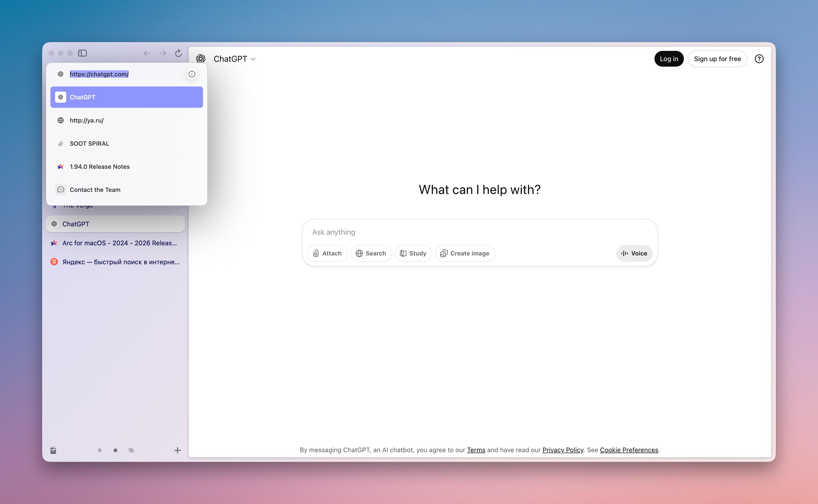Click the SOOT SPIRAL suggestion icon
Viewport: 818px width, 504px height.
click(60, 143)
